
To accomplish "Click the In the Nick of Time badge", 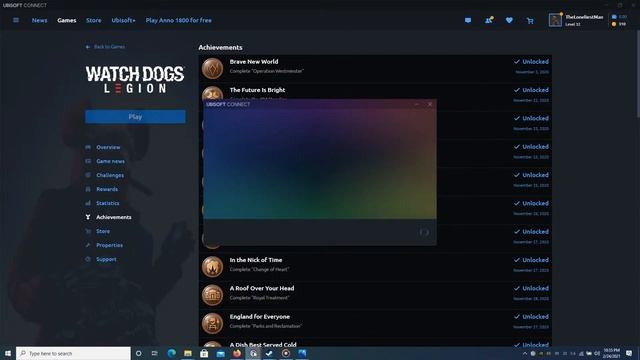I will (212, 267).
